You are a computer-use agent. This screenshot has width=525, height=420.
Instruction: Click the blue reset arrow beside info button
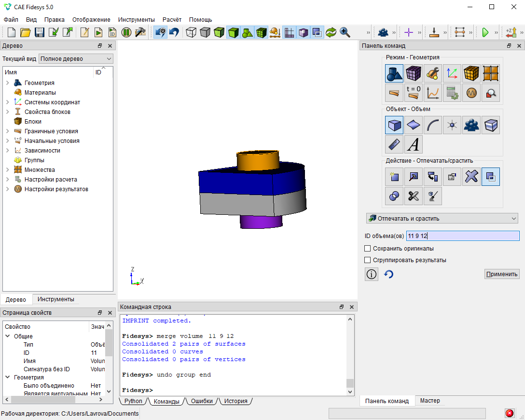click(x=389, y=274)
